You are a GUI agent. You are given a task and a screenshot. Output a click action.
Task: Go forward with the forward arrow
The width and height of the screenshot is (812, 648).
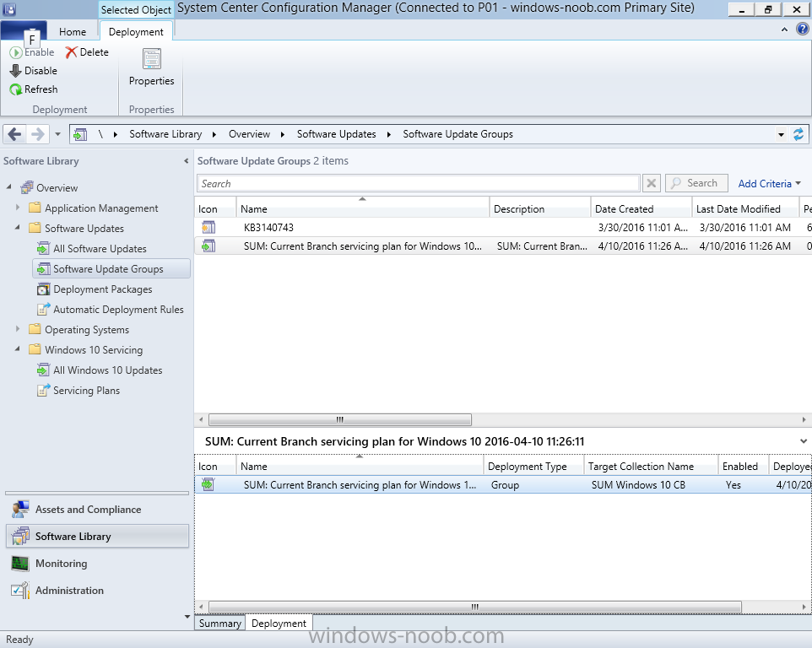[x=37, y=134]
